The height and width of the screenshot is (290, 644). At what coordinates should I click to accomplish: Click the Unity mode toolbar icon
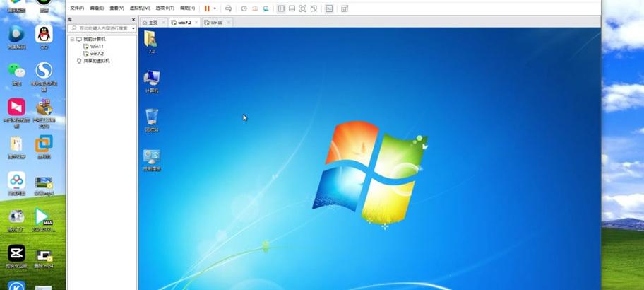point(314,8)
